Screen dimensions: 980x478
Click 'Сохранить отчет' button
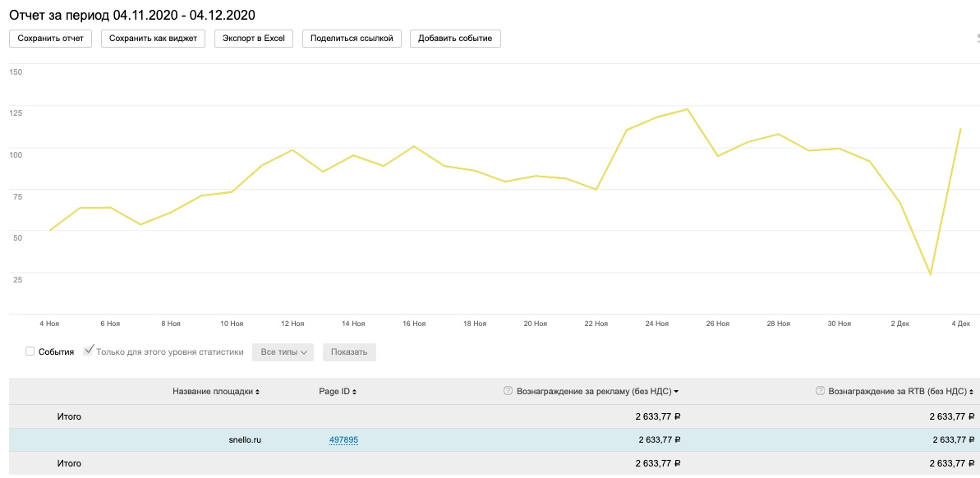click(51, 39)
